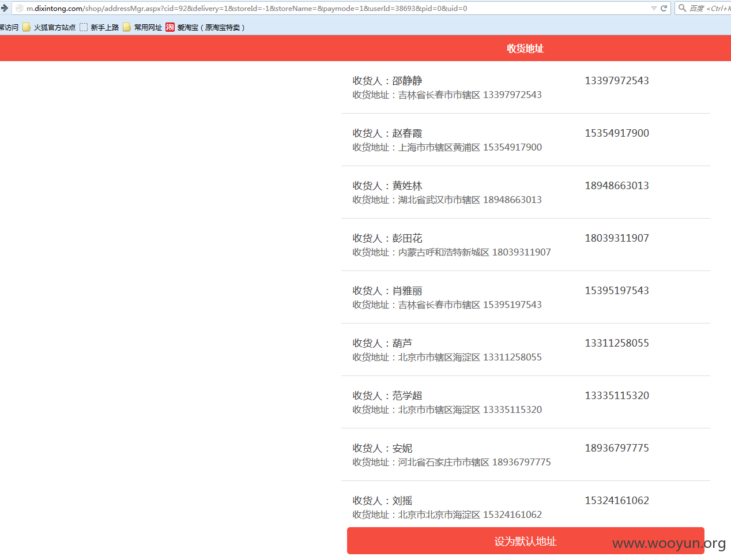
Task: Click phone number 18039311907 on the right
Action: point(617,238)
